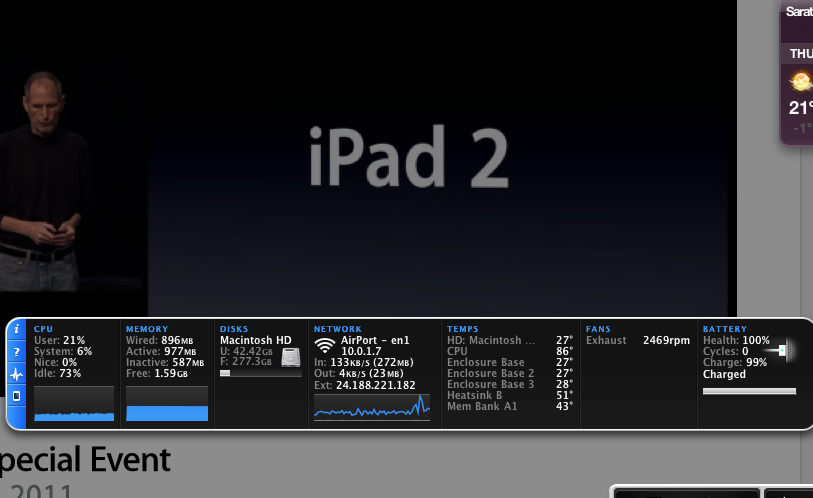
Task: Click the "Active: 977MB" memory value
Action: 161,351
